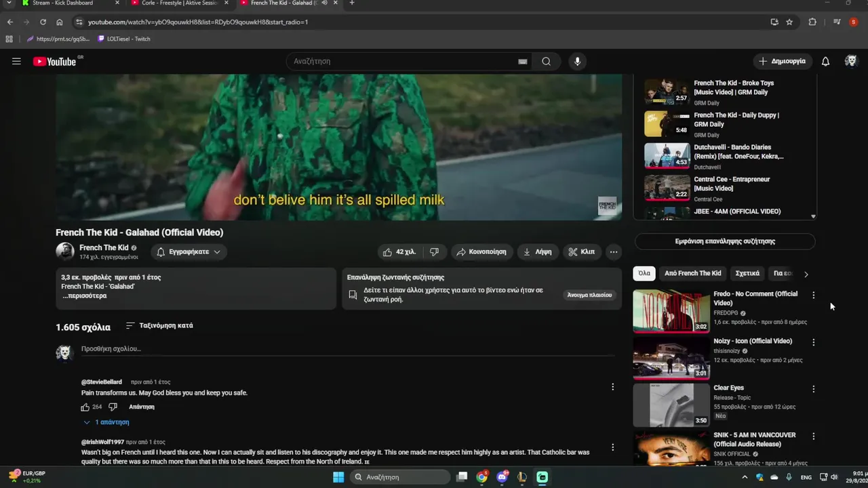Play Dutchavelli - Bando Diaries from playlist

point(725,156)
